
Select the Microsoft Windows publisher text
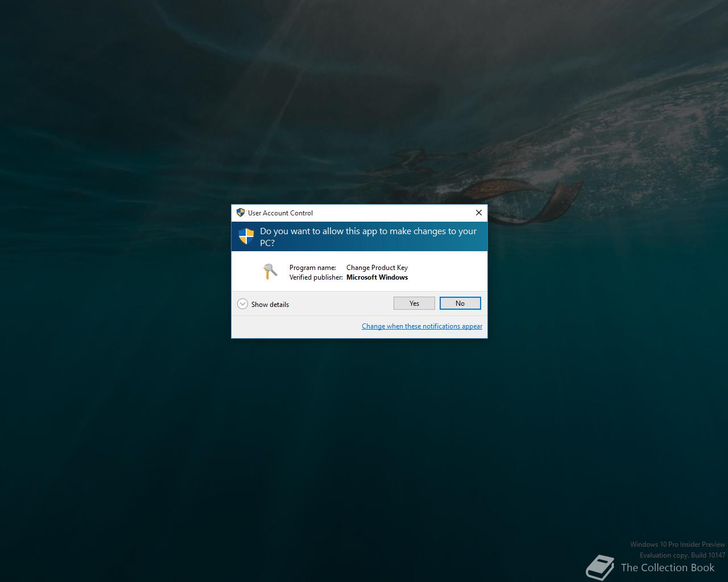[x=377, y=277]
